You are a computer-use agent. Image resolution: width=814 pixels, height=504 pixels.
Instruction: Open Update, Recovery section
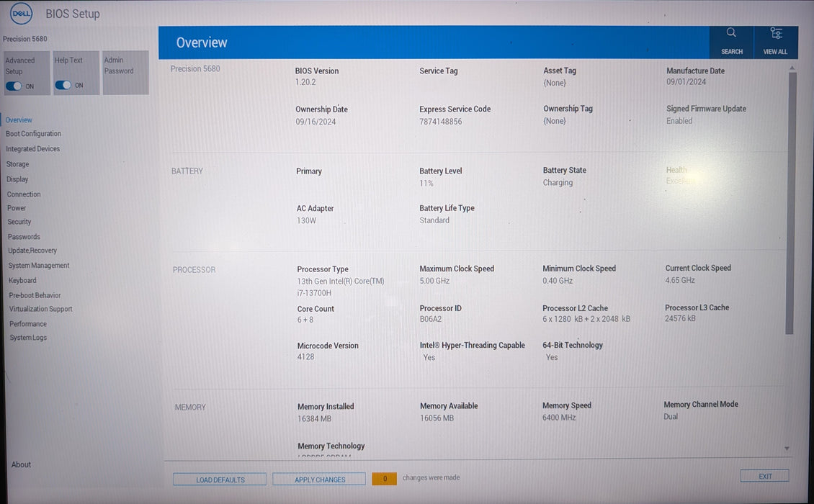[32, 250]
